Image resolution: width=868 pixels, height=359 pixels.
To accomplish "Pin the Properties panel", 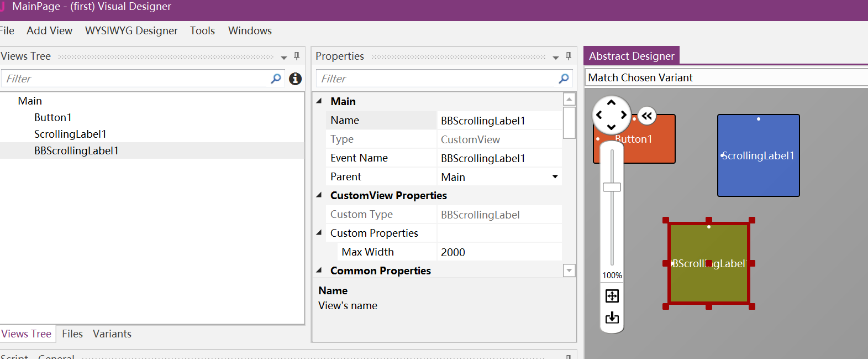I will (569, 56).
